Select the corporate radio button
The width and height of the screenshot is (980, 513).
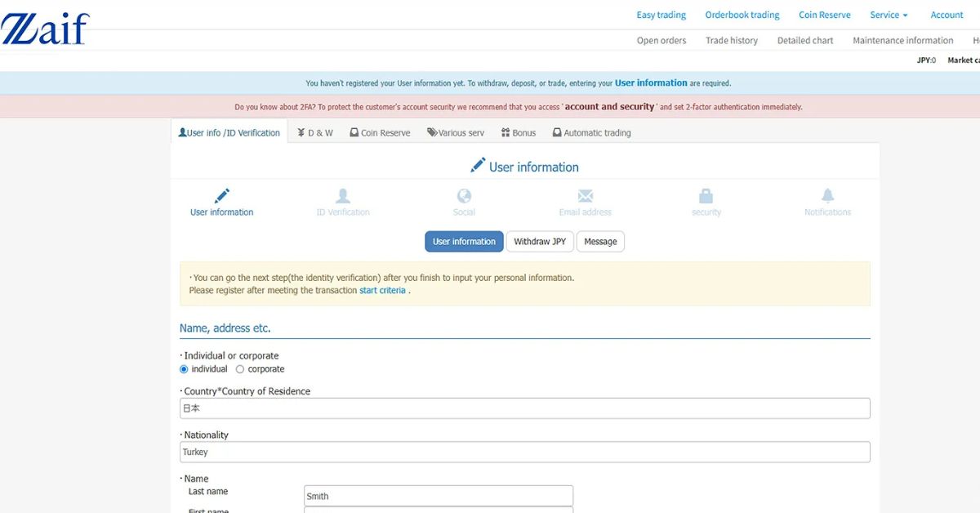click(x=240, y=368)
